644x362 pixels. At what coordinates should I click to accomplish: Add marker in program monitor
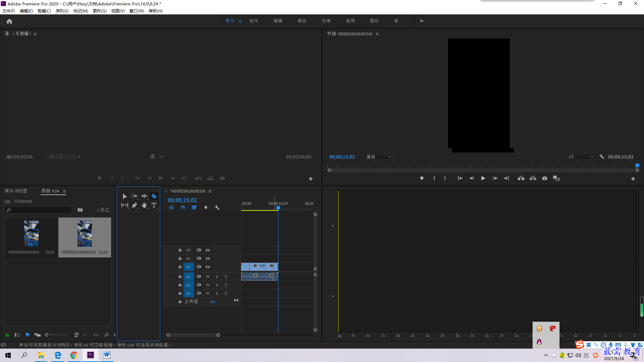(x=422, y=178)
